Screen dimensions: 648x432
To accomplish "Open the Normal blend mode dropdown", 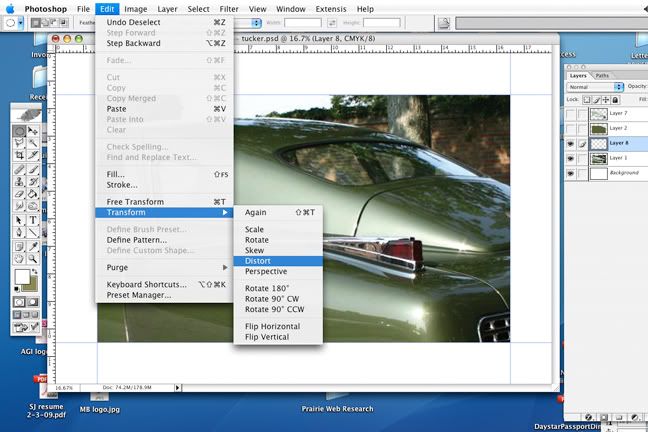I will pos(595,87).
